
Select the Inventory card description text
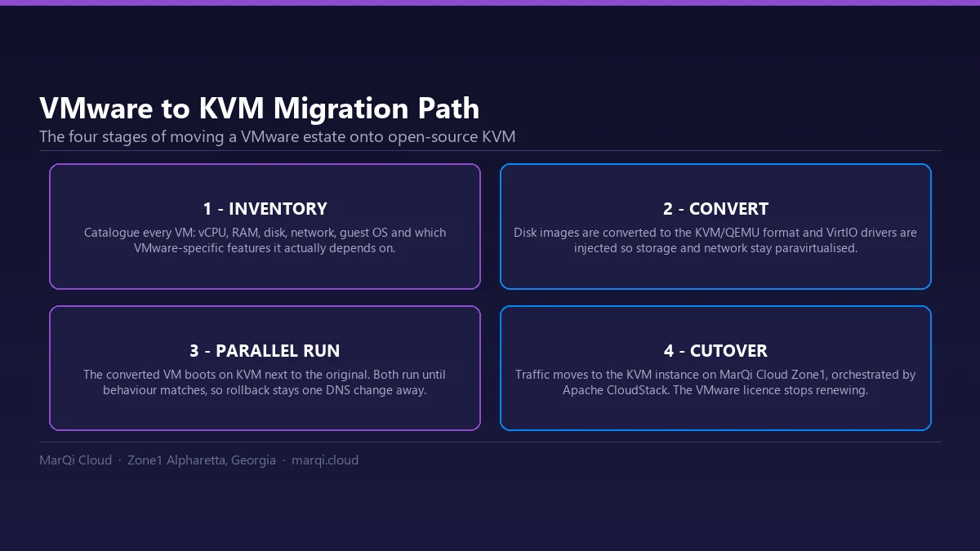pos(265,240)
